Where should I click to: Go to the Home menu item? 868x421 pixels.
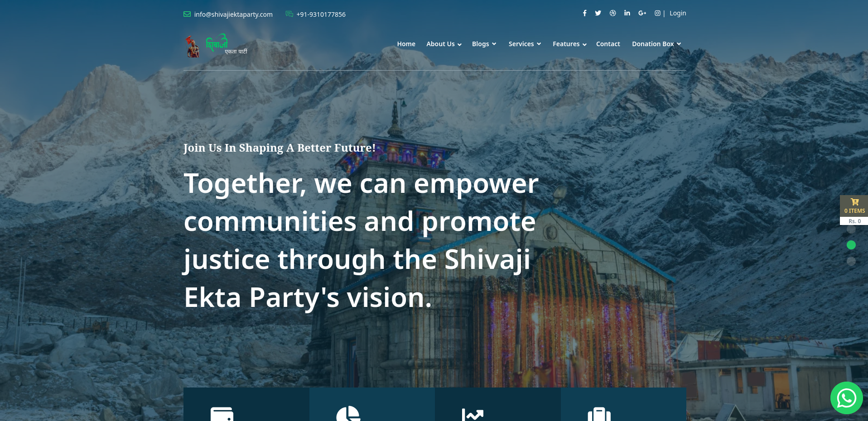(x=406, y=44)
